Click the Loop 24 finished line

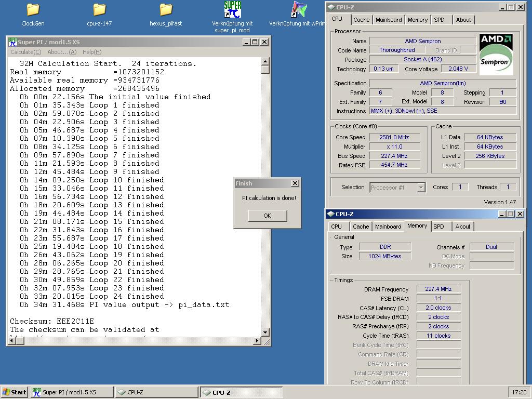(x=91, y=296)
